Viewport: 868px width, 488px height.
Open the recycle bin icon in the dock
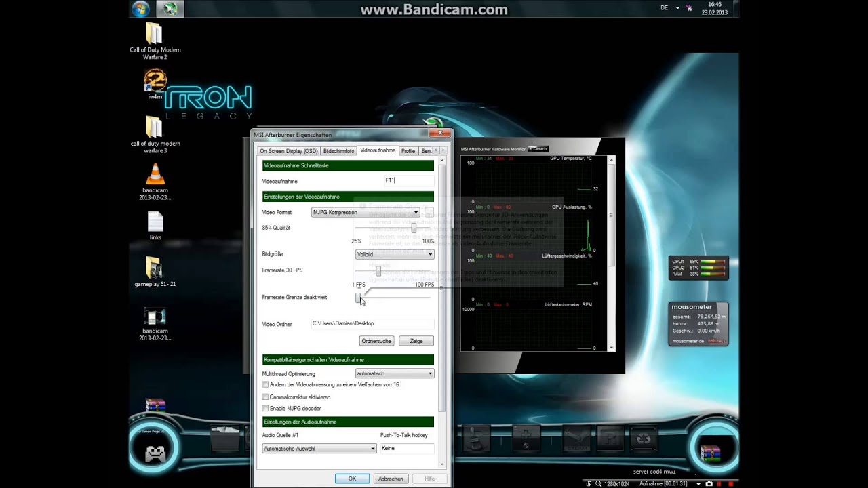644,439
